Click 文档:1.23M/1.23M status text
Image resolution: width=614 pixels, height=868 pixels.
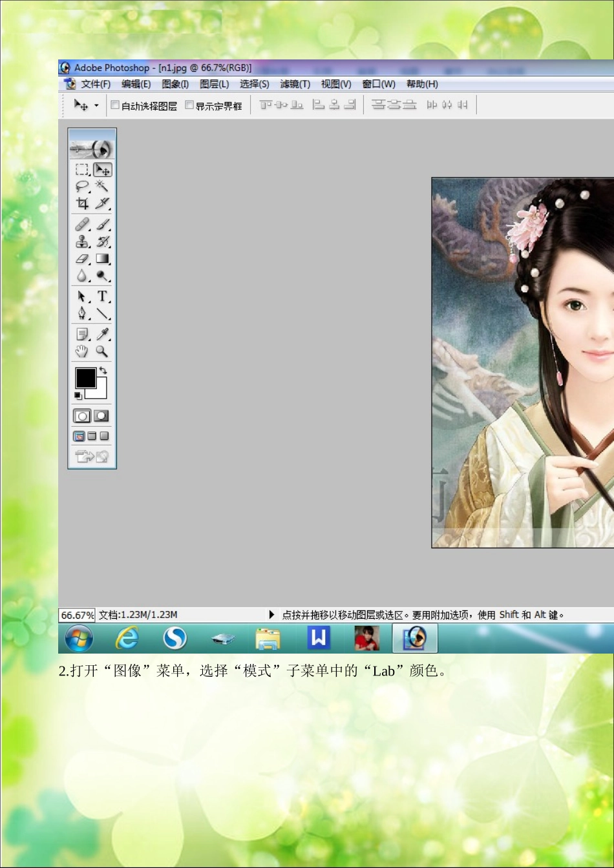click(138, 615)
